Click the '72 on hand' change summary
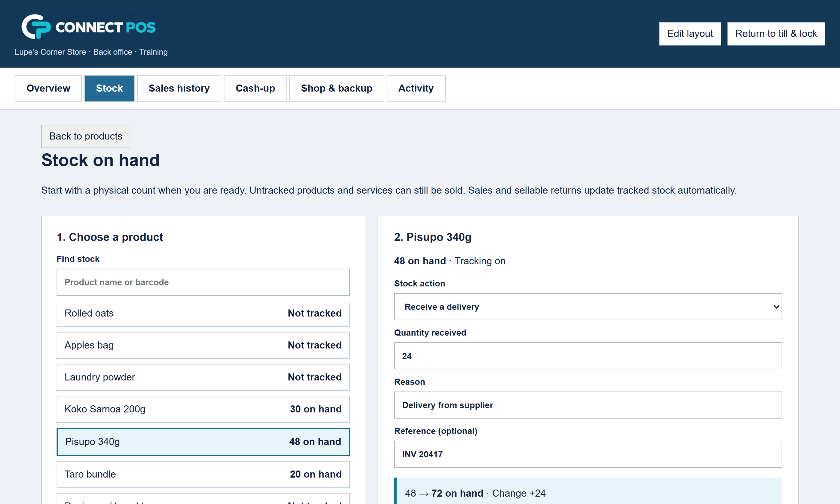The height and width of the screenshot is (504, 840). [457, 493]
